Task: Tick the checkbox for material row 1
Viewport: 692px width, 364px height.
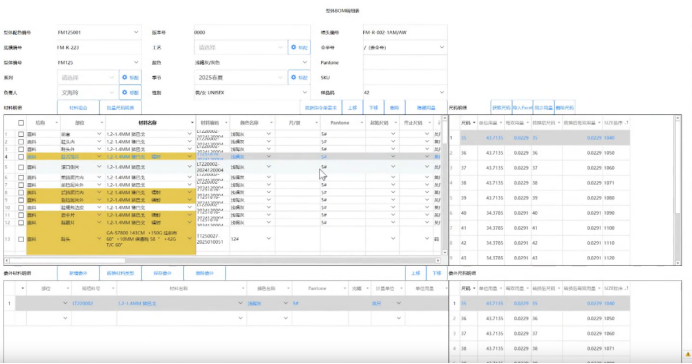Action: point(21,134)
